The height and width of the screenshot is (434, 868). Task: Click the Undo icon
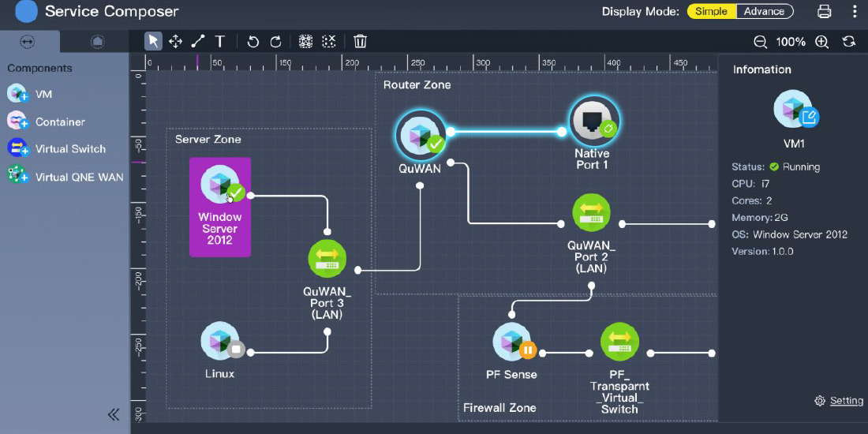pos(253,41)
